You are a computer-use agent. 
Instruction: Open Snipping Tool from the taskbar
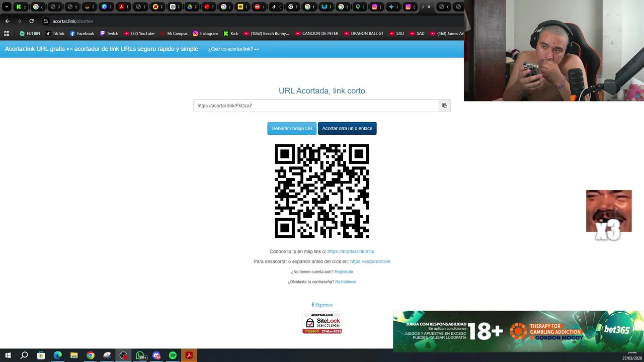tap(107, 355)
